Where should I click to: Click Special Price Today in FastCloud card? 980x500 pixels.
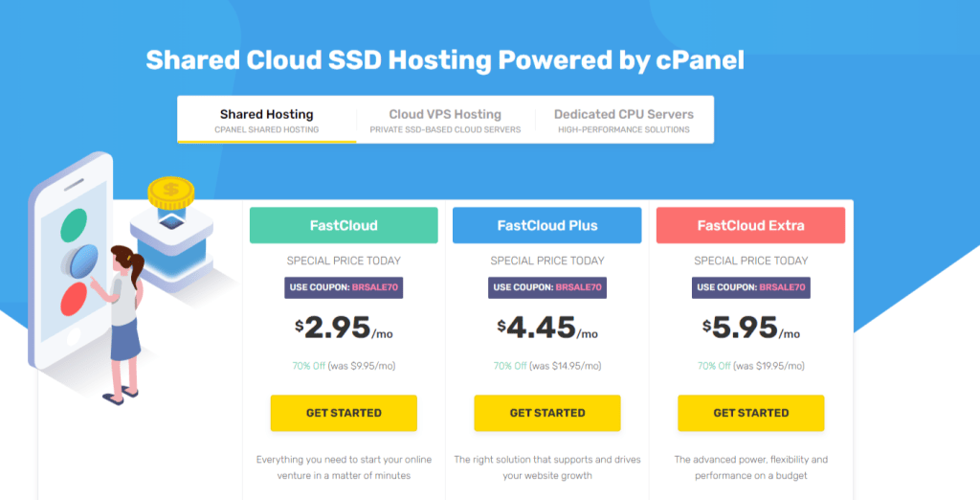click(x=344, y=261)
